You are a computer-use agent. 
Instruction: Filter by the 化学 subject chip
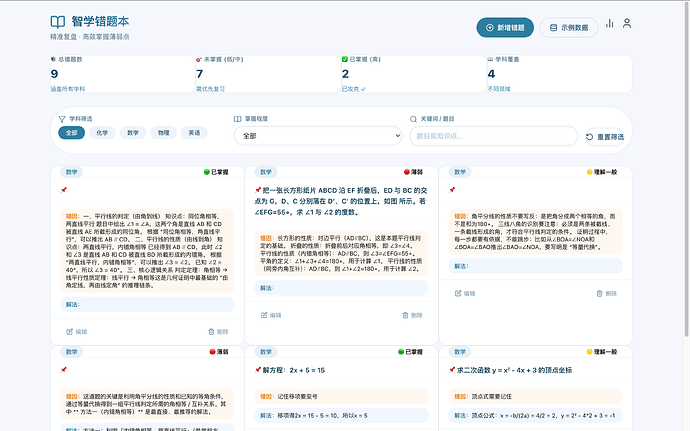[103, 132]
